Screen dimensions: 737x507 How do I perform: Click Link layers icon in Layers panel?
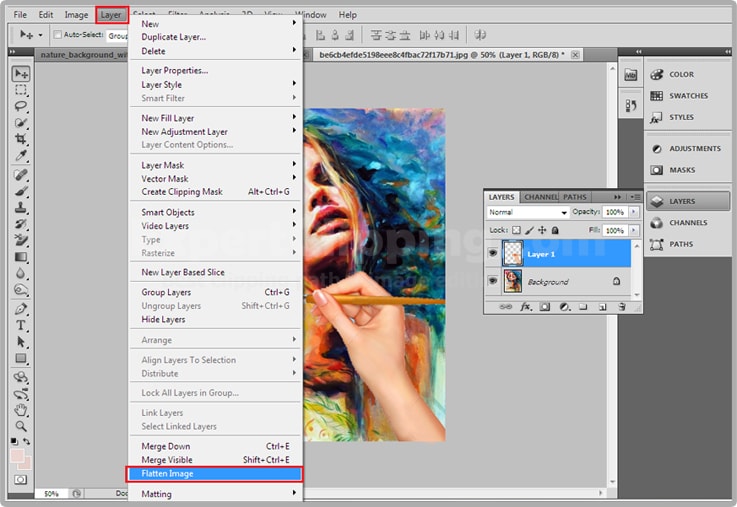[505, 307]
